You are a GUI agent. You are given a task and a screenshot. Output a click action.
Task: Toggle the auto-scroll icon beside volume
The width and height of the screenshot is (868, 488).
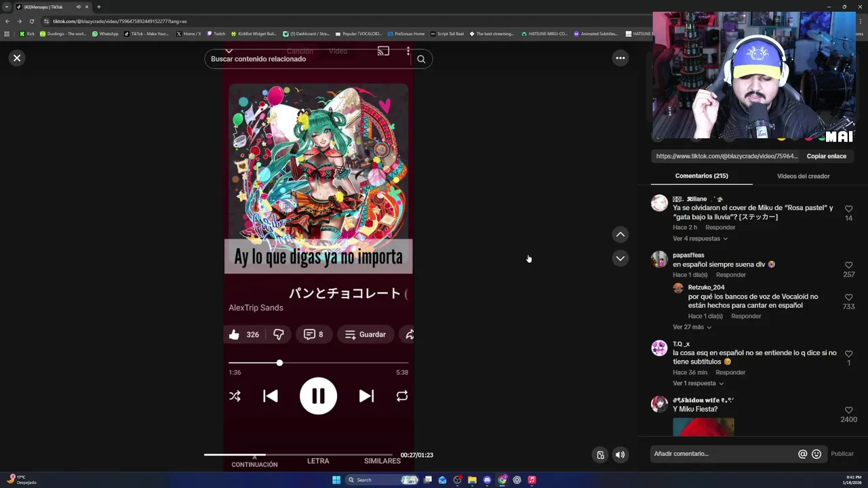pos(600,455)
